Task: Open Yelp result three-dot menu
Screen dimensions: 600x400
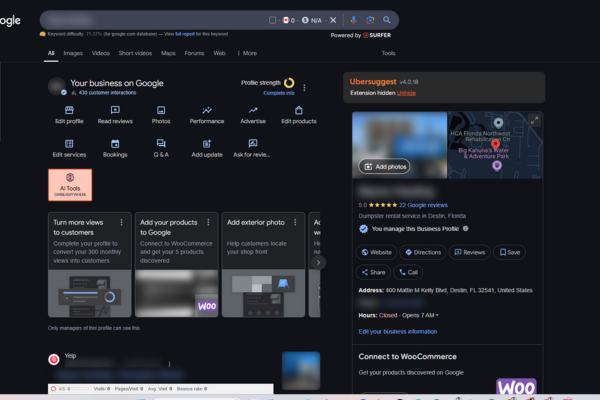Action: (x=169, y=364)
